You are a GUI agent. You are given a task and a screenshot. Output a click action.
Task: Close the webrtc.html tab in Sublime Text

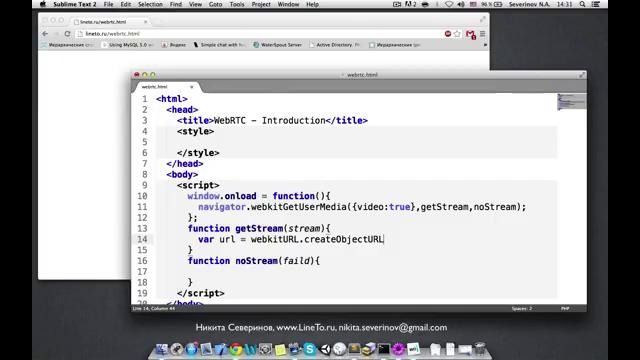191,87
